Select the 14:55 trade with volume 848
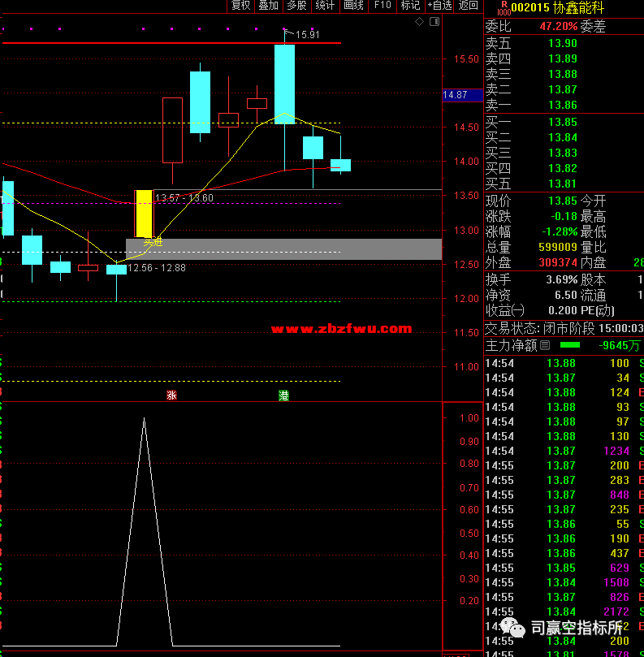 pos(564,495)
